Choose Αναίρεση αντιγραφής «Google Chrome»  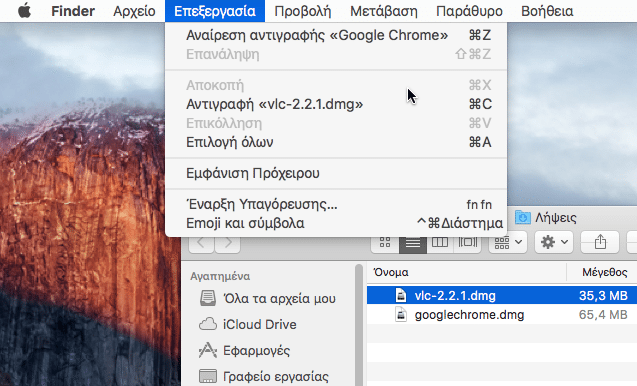click(336, 35)
